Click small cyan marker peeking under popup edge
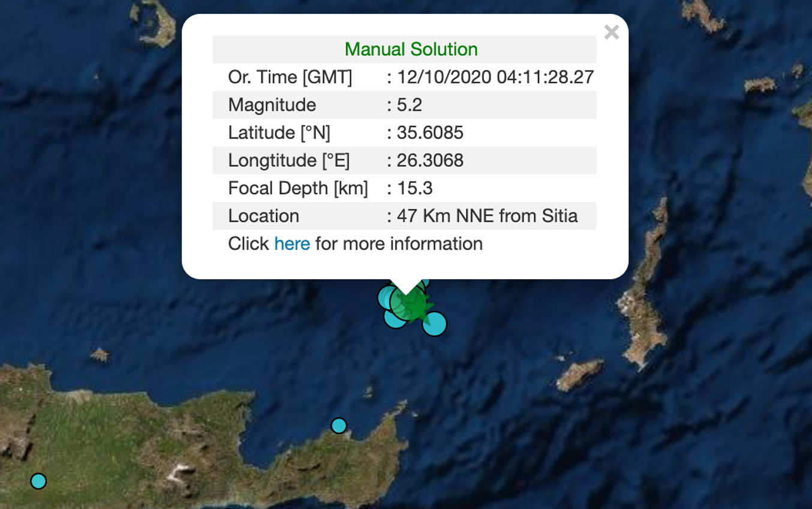Screen dimensions: 812x509 pos(424,282)
